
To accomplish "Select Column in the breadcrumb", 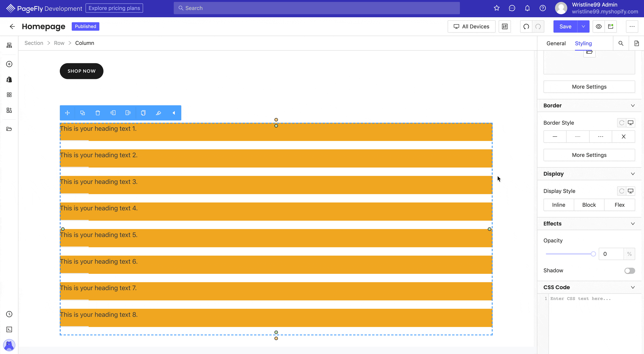I will tap(85, 43).
